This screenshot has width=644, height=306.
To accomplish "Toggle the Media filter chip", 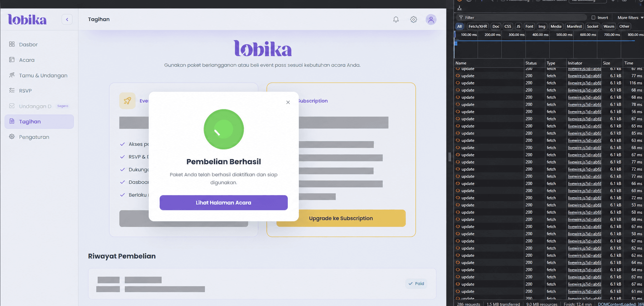I will 556,26.
